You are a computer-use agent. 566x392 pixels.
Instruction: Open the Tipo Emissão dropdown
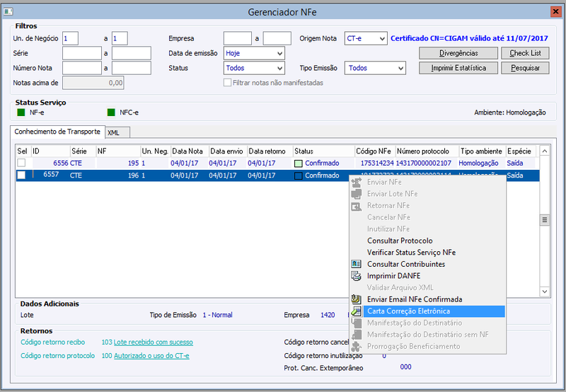pos(375,68)
